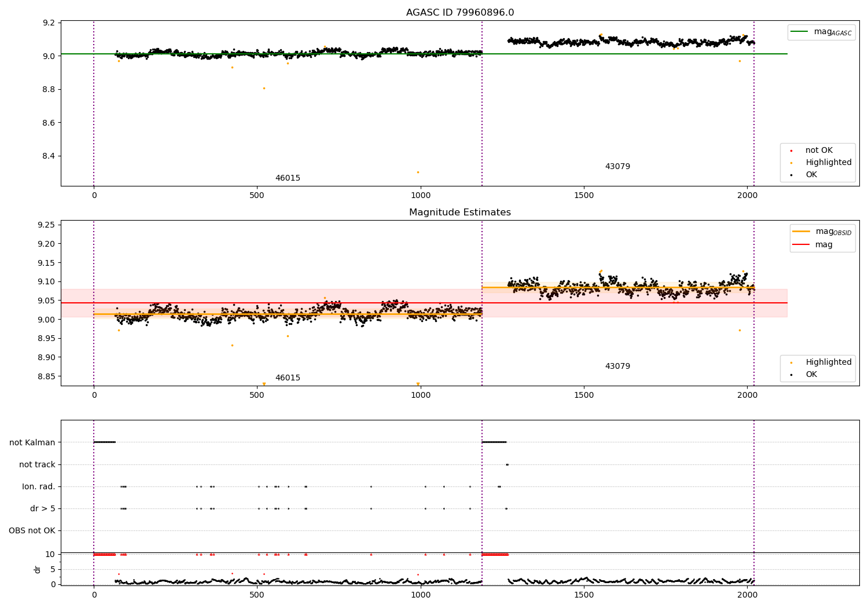Click the orange triangle marker near x=1000 in middle plot

418,384
